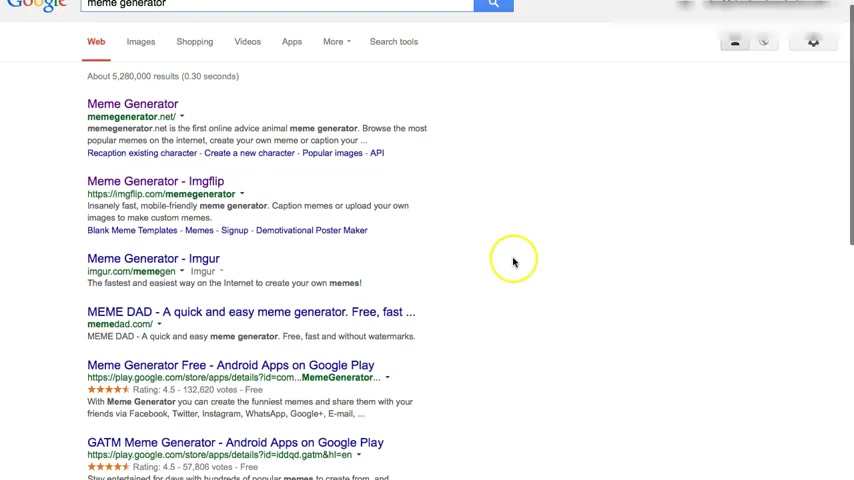The image size is (854, 480).
Task: Open Meme Generator Free Google Play result
Action: (x=231, y=365)
